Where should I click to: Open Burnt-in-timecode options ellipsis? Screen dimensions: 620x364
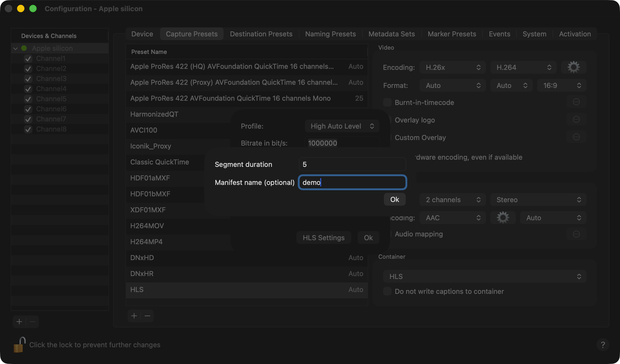point(576,102)
